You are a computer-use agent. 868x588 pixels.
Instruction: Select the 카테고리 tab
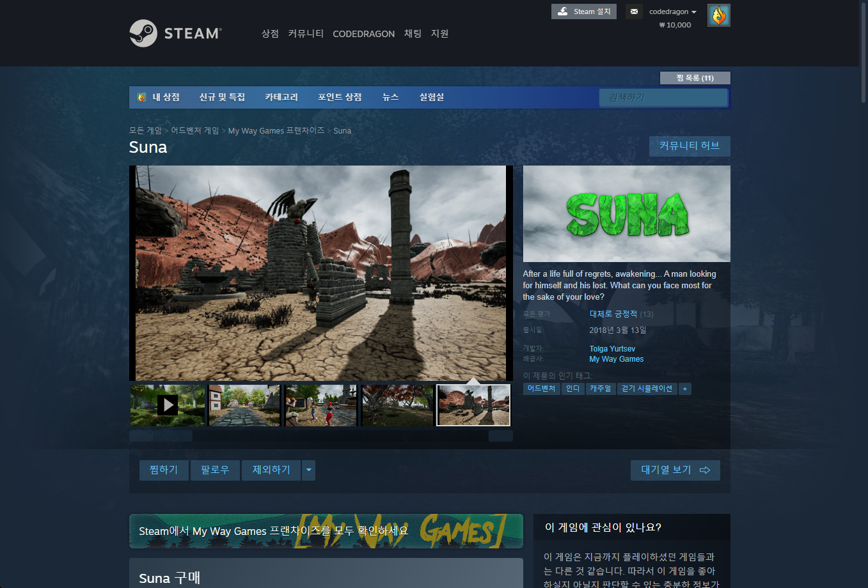(281, 97)
